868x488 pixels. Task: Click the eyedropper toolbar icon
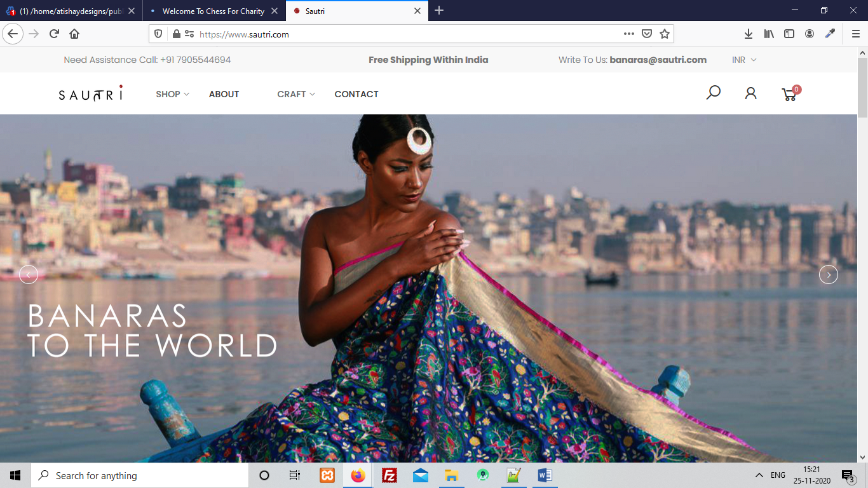coord(830,34)
